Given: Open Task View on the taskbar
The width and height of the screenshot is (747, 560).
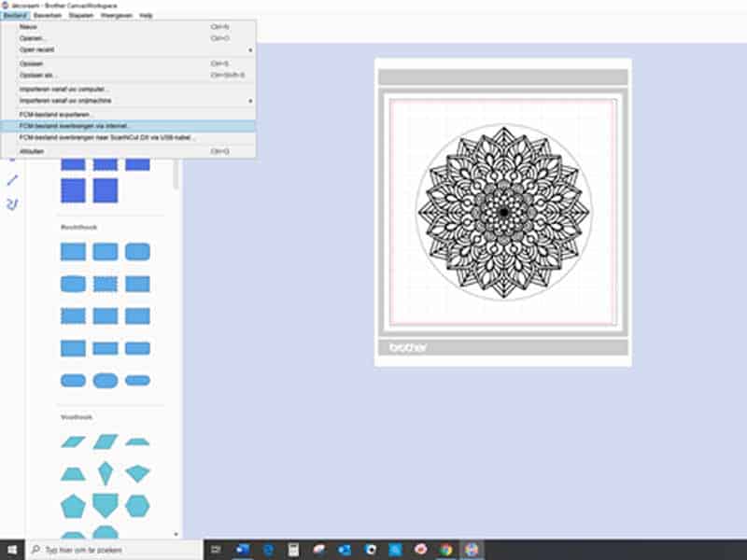Looking at the screenshot, I should 216,550.
